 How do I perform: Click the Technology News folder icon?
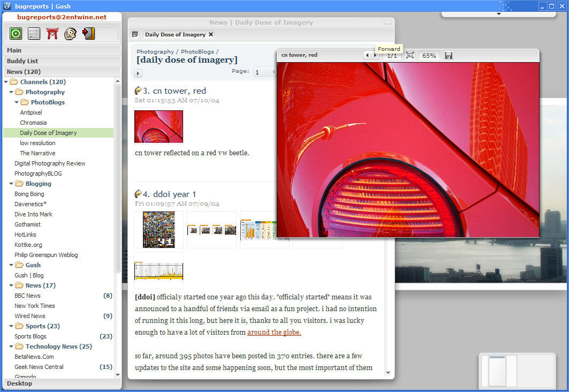click(x=20, y=346)
